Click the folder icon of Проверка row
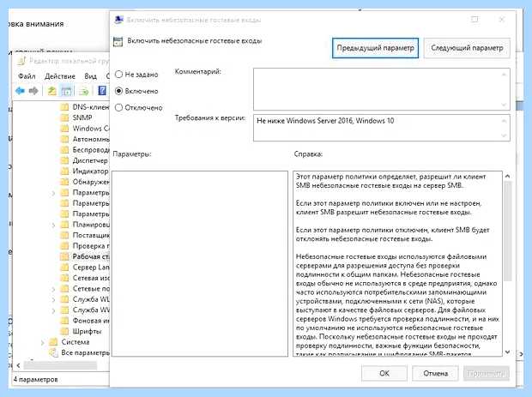Image resolution: width=532 pixels, height=397 pixels. [64, 246]
